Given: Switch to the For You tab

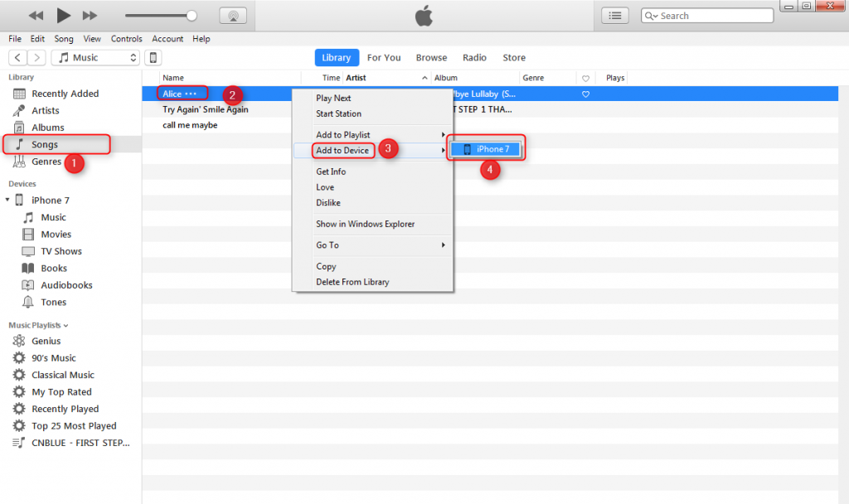Looking at the screenshot, I should (x=383, y=58).
